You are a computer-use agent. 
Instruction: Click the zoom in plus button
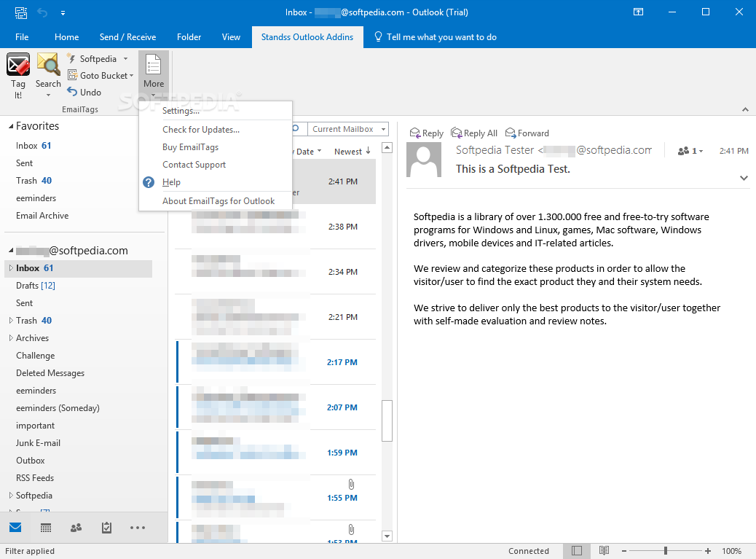[708, 551]
